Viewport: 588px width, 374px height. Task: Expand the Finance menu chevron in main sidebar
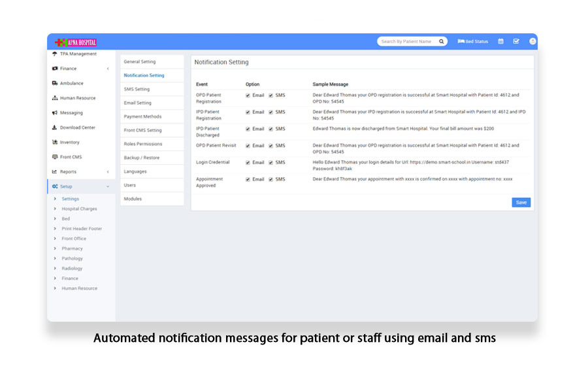click(x=108, y=69)
